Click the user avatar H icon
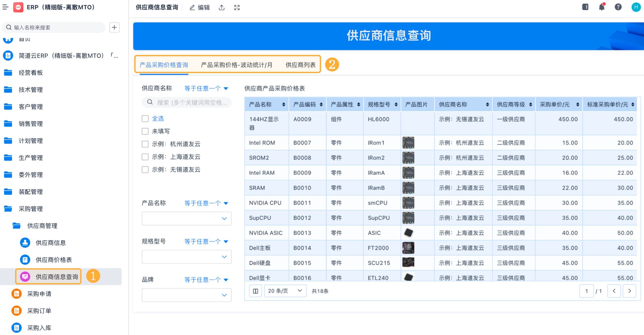This screenshot has width=644, height=335. [x=636, y=7]
